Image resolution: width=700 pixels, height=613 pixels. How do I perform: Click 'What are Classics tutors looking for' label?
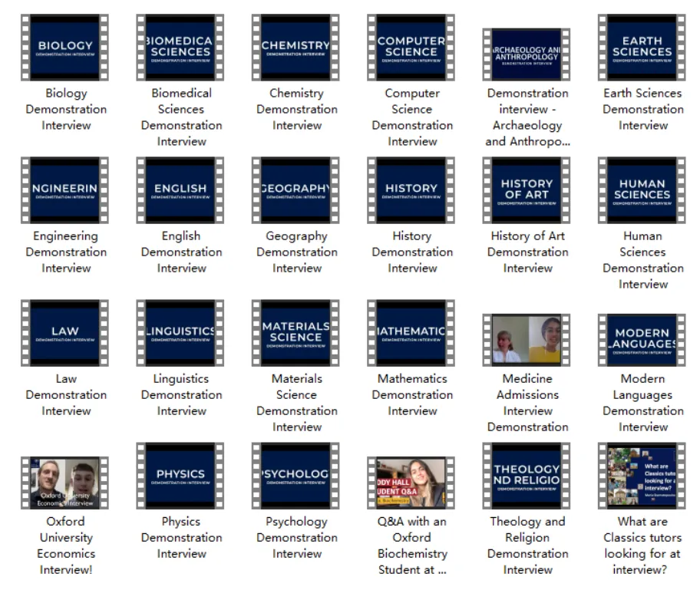coord(643,545)
